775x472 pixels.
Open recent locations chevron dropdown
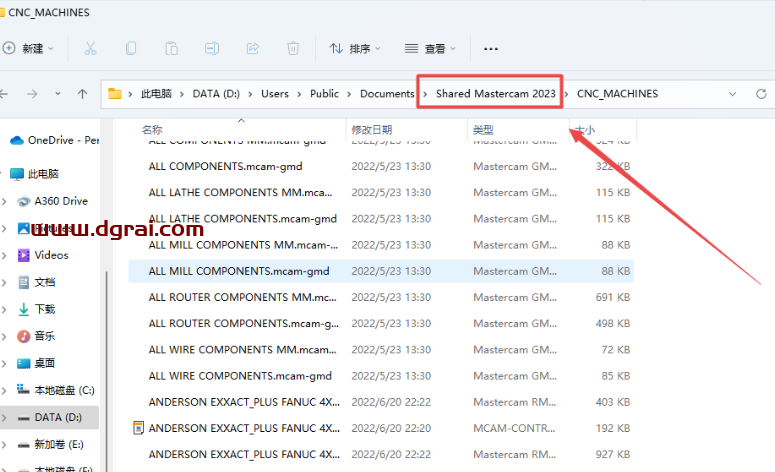[x=58, y=93]
